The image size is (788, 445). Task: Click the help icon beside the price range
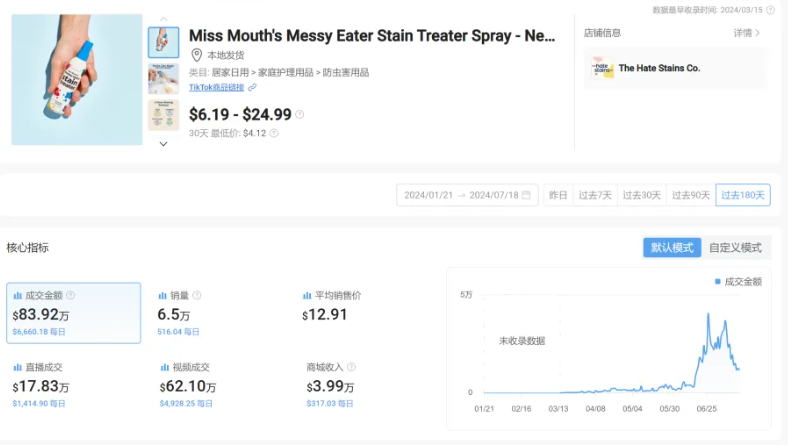coord(300,114)
